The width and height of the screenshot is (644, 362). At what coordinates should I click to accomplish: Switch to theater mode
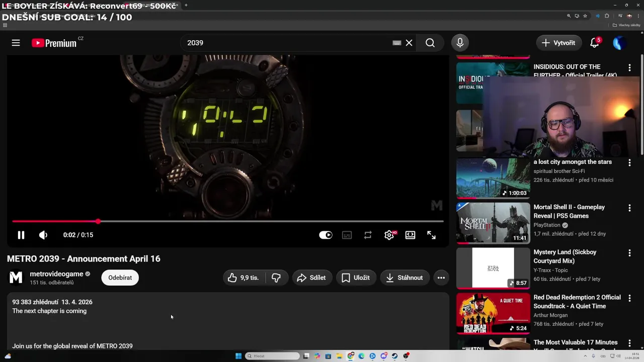coord(411,235)
